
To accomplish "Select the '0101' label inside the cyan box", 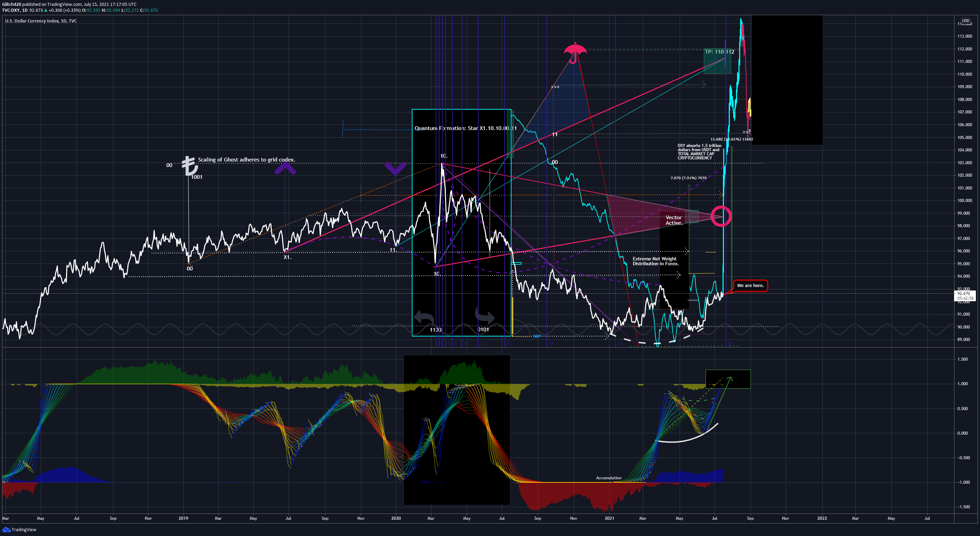I will coord(483,330).
